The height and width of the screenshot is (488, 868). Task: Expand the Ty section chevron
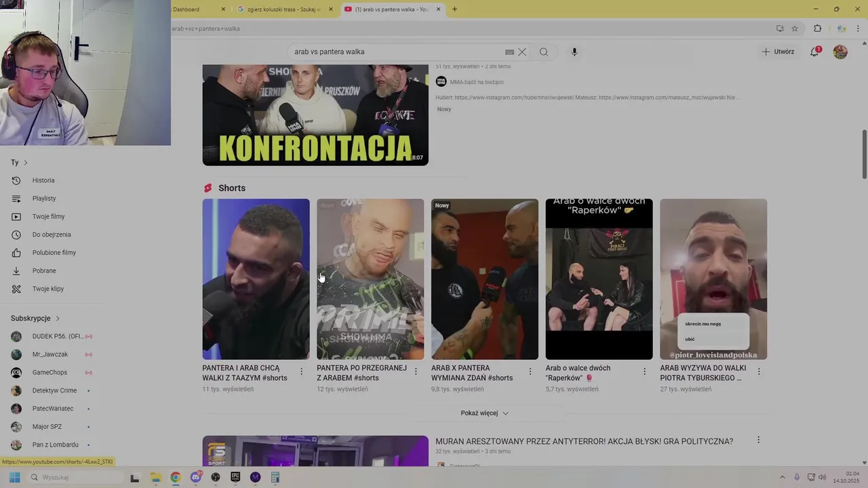(x=26, y=163)
